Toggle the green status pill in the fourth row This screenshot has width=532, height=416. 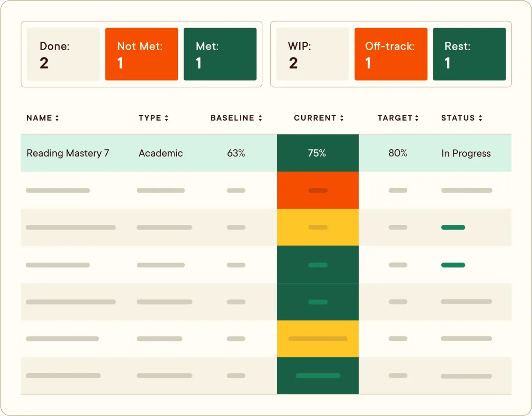point(453,265)
